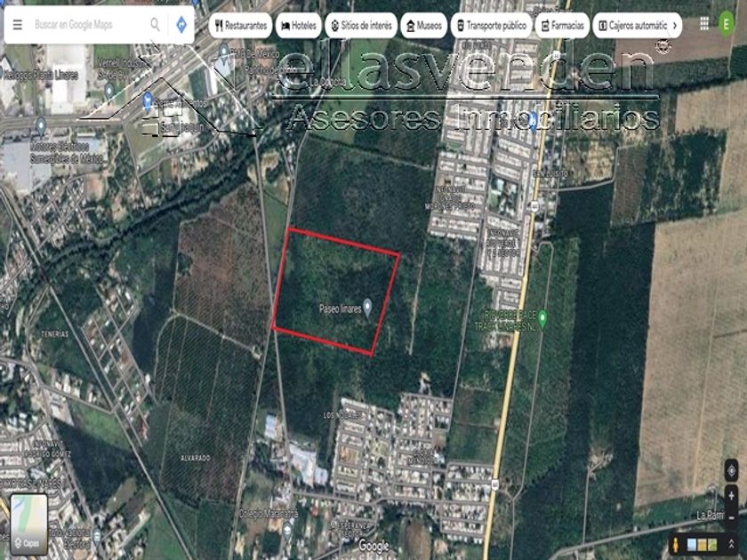Choose the Cajeros automáticos chip
Image resolution: width=747 pixels, height=560 pixels.
coord(631,25)
